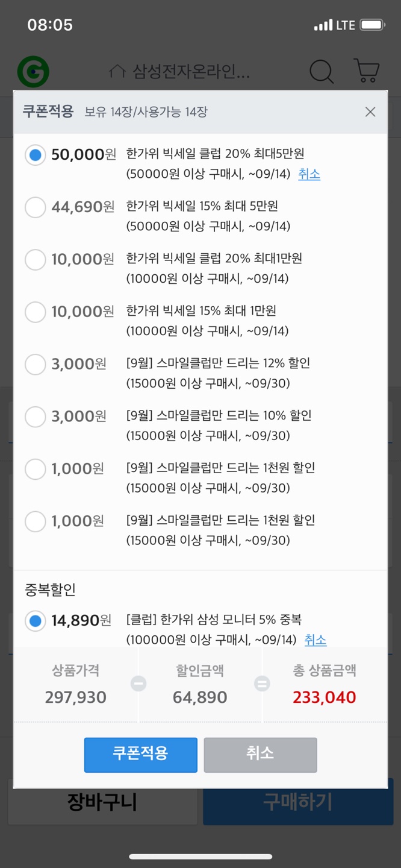
Task: Open search with the magnifier icon
Action: 322,72
